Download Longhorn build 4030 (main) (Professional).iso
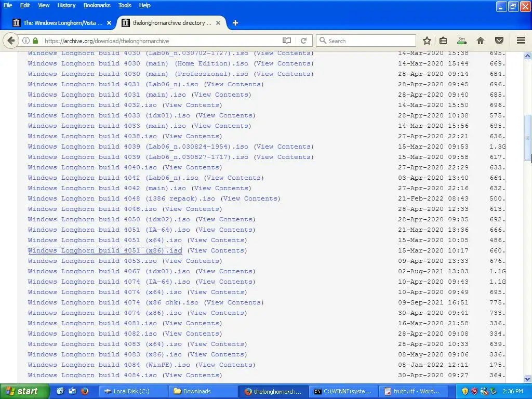The height and width of the screenshot is (399, 532). pos(138,74)
